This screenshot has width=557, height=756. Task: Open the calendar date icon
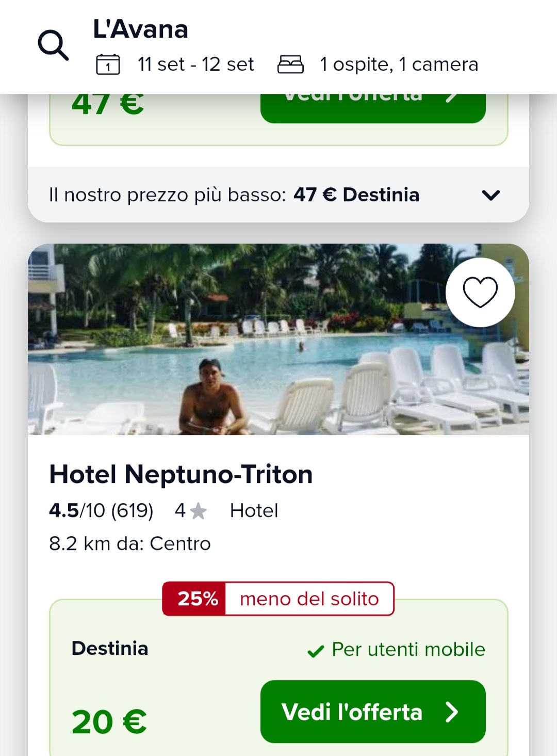(x=108, y=65)
